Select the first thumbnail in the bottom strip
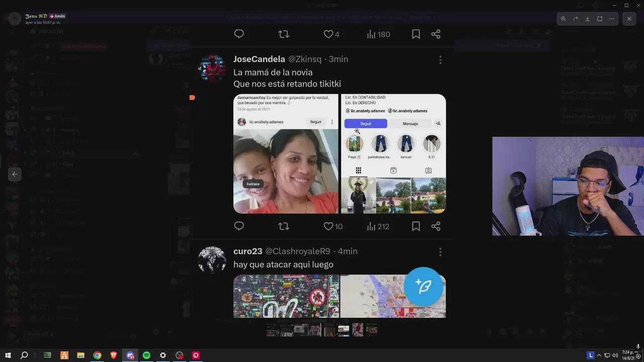 pyautogui.click(x=273, y=330)
